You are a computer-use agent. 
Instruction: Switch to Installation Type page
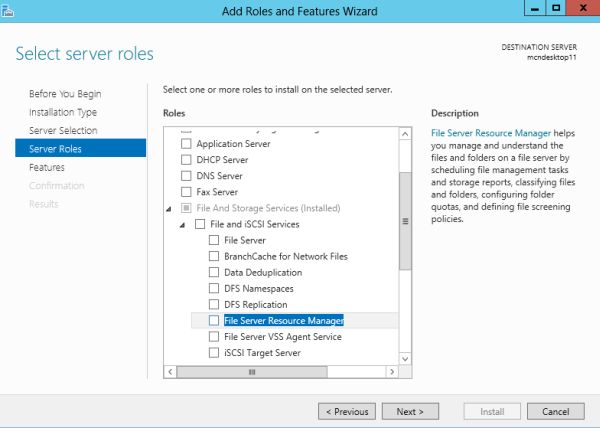point(63,112)
